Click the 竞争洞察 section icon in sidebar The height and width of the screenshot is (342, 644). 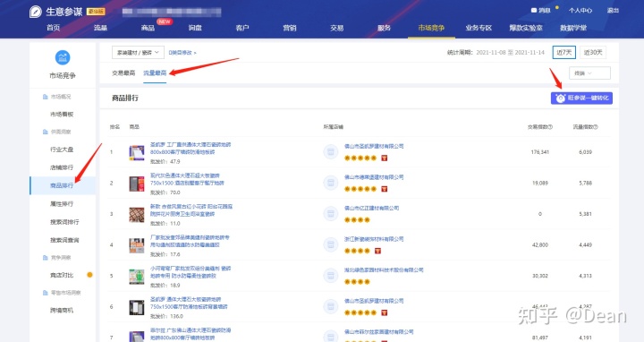click(46, 258)
